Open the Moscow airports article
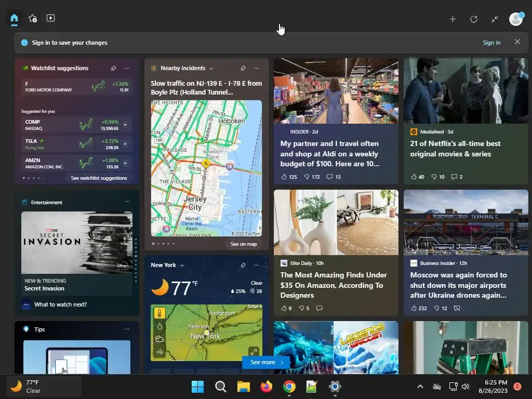The image size is (532, 399). pyautogui.click(x=458, y=285)
